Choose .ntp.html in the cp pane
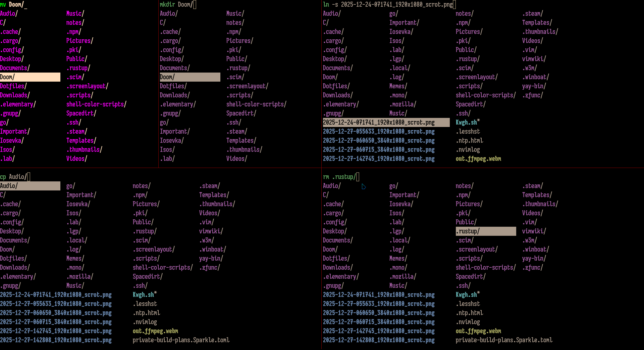The height and width of the screenshot is (350, 644). (x=146, y=313)
